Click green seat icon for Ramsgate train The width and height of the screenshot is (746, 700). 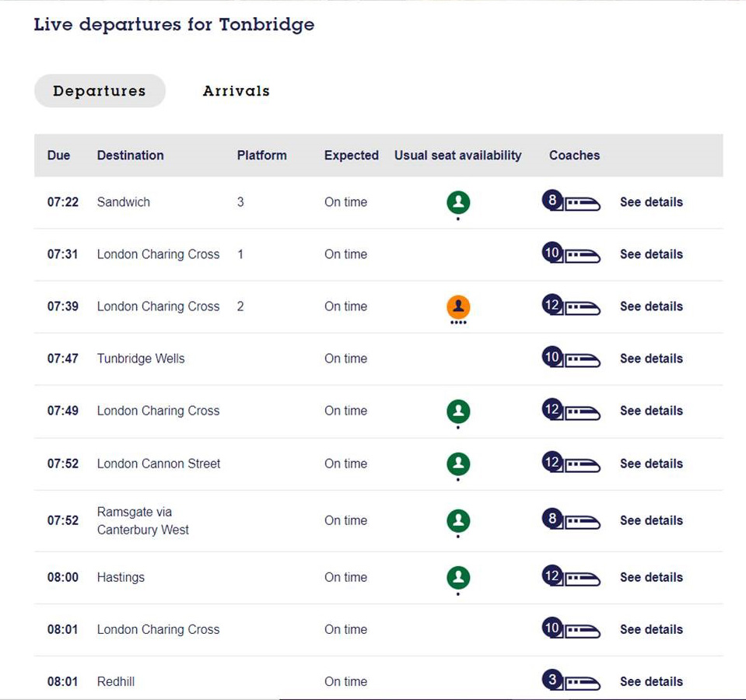(458, 520)
